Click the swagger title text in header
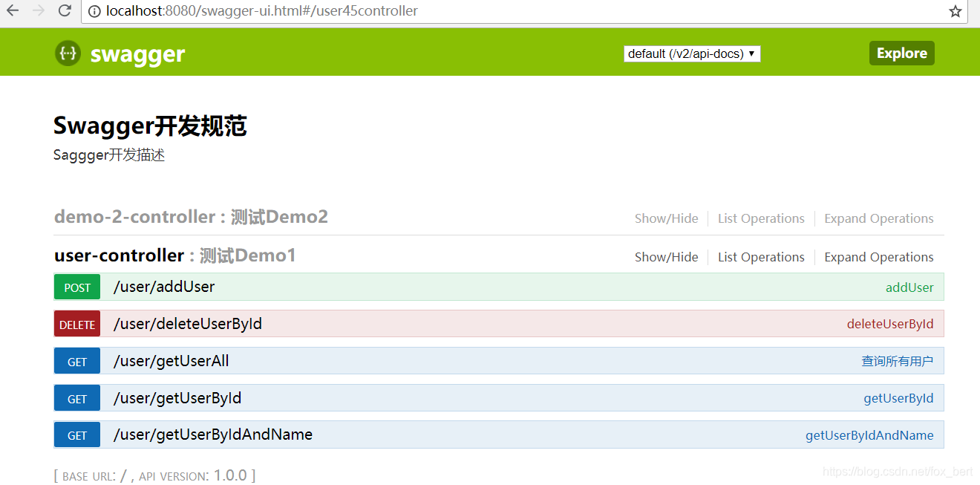980x485 pixels. [137, 54]
